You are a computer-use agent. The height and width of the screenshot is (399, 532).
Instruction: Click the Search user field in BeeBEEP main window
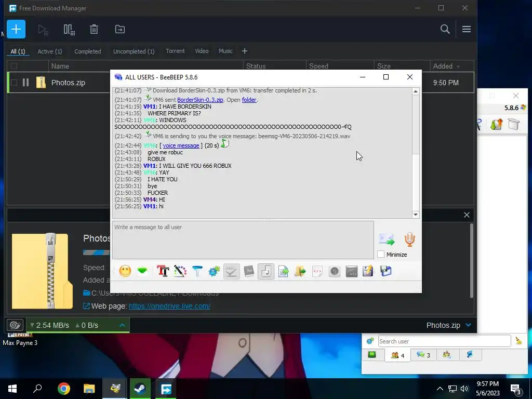pos(444,341)
